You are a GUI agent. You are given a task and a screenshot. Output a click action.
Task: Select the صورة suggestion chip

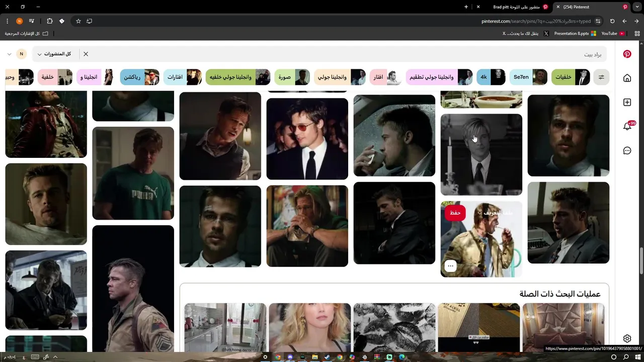tap(292, 77)
